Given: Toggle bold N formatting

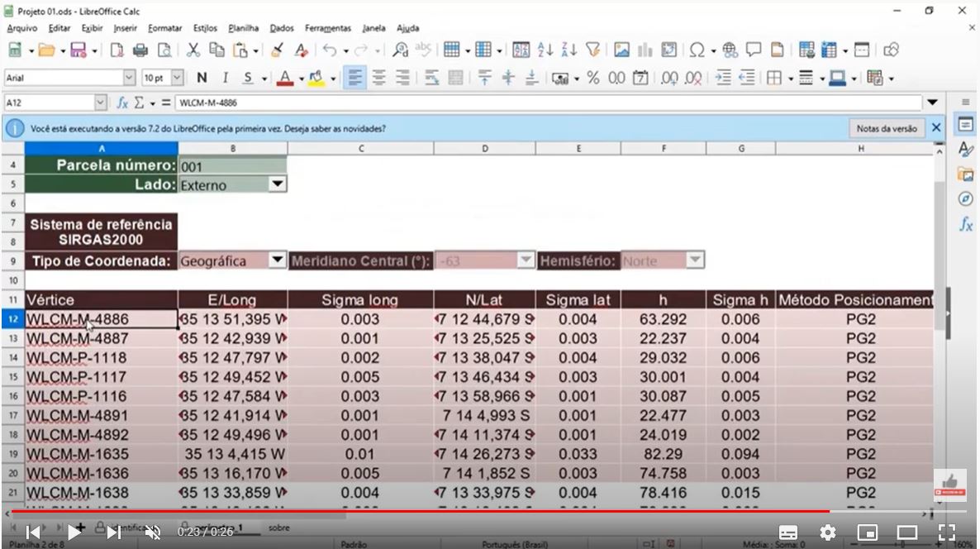Looking at the screenshot, I should [202, 79].
